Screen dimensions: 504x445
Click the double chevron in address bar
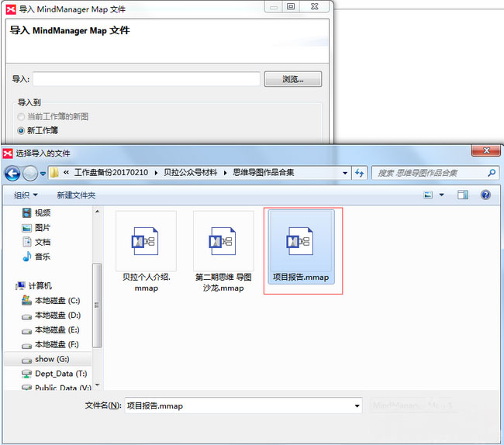pos(66,173)
